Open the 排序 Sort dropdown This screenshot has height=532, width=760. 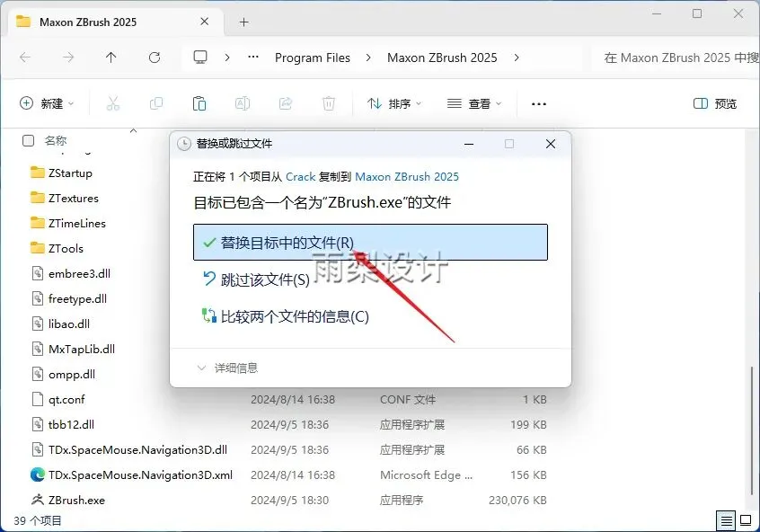pyautogui.click(x=394, y=103)
